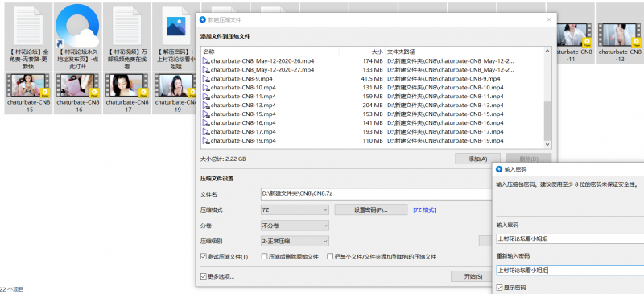
Task: Click the 193 MB size value
Action: pos(374,131)
